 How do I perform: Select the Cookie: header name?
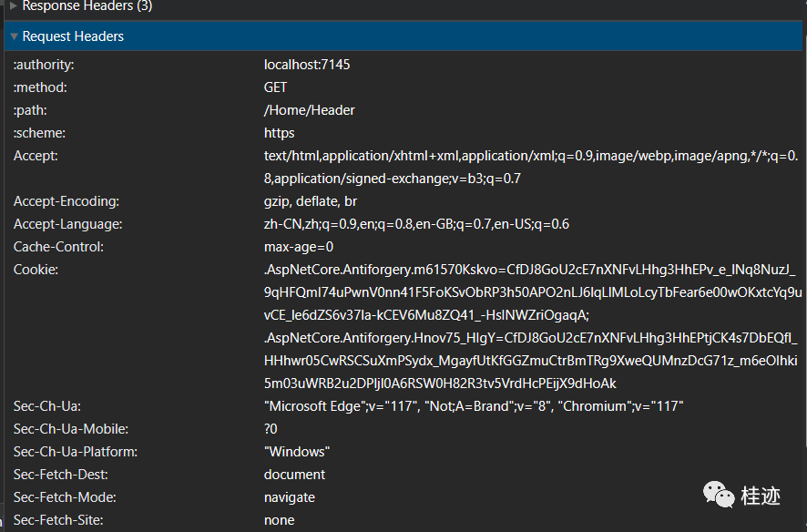36,270
